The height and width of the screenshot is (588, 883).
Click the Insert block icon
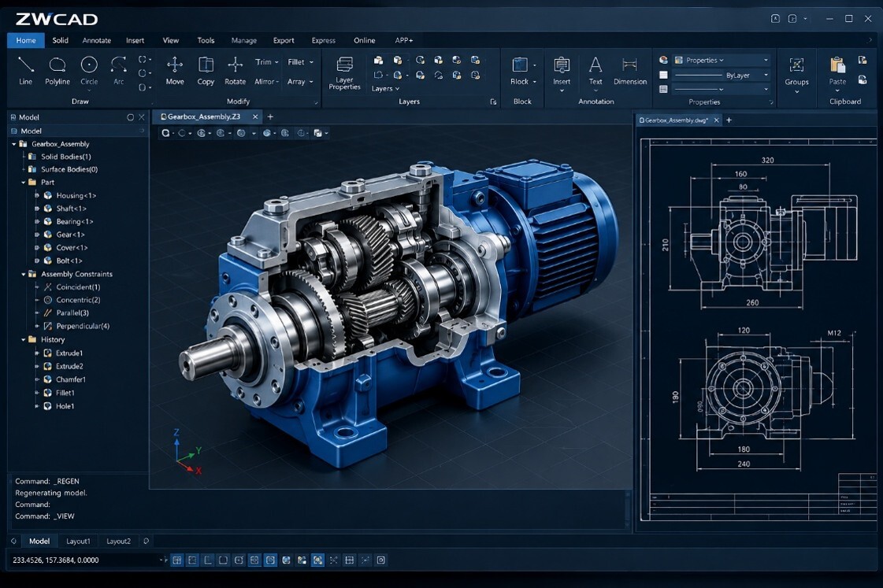click(562, 65)
